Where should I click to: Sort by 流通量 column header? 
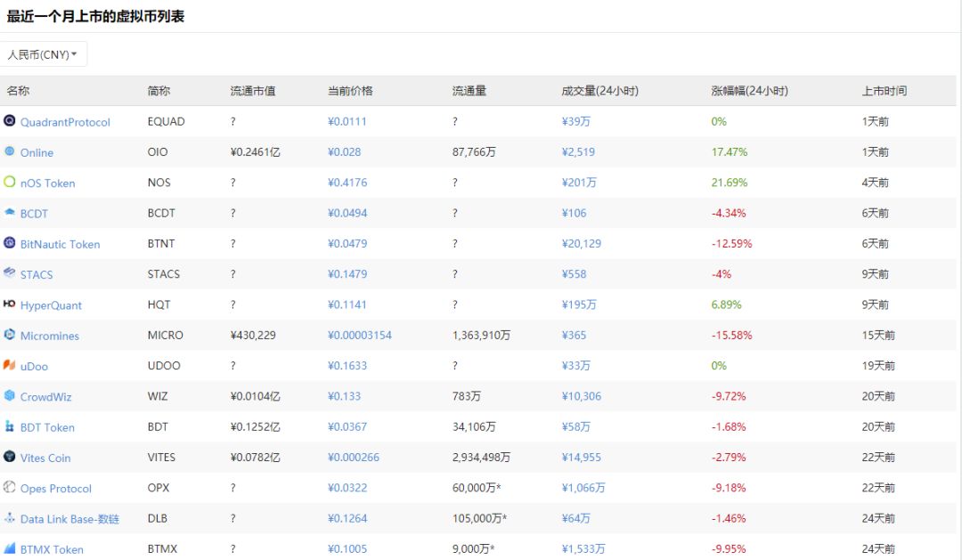[x=469, y=91]
